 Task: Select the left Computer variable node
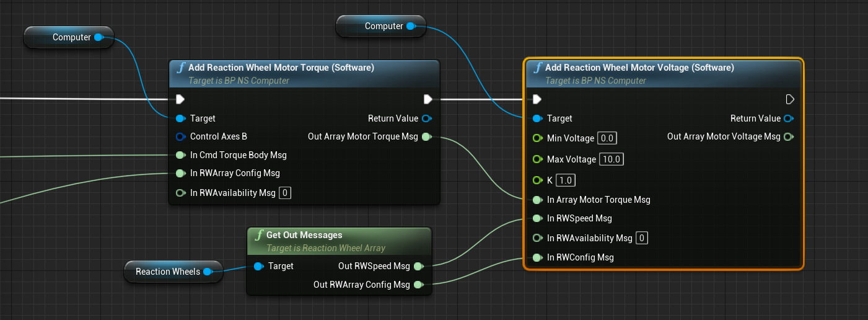(68, 37)
